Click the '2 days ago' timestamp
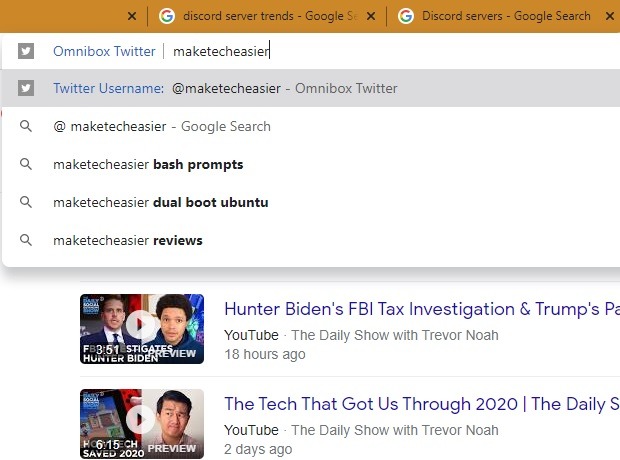 pos(258,449)
